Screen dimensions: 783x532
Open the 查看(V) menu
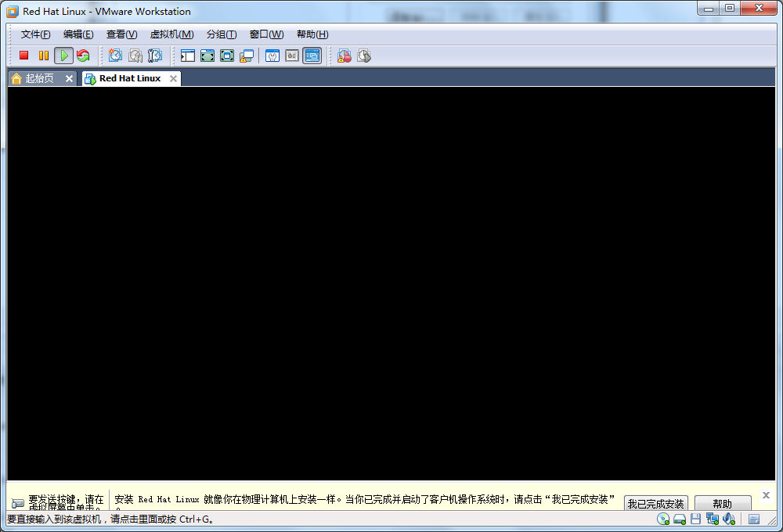pyautogui.click(x=122, y=34)
